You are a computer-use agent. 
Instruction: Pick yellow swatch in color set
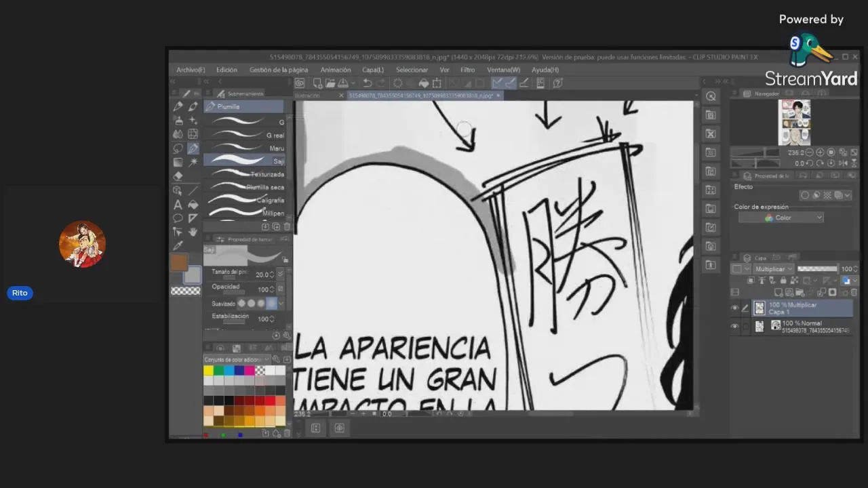[x=208, y=371]
